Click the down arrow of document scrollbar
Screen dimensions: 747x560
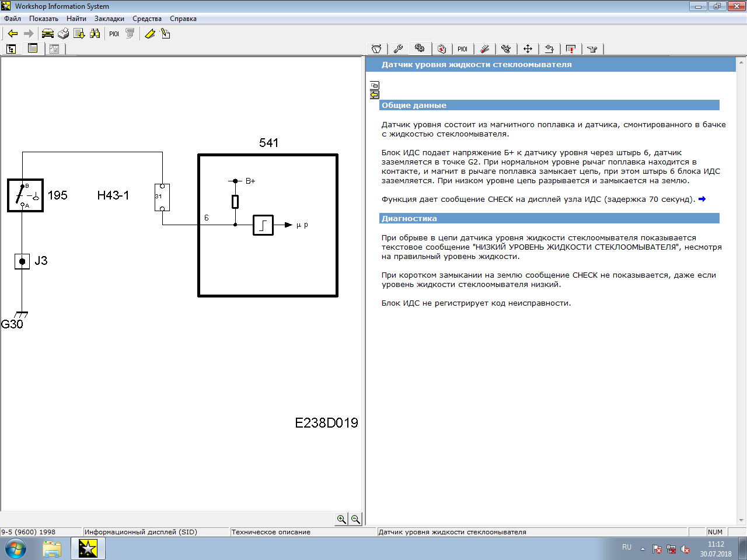741,520
